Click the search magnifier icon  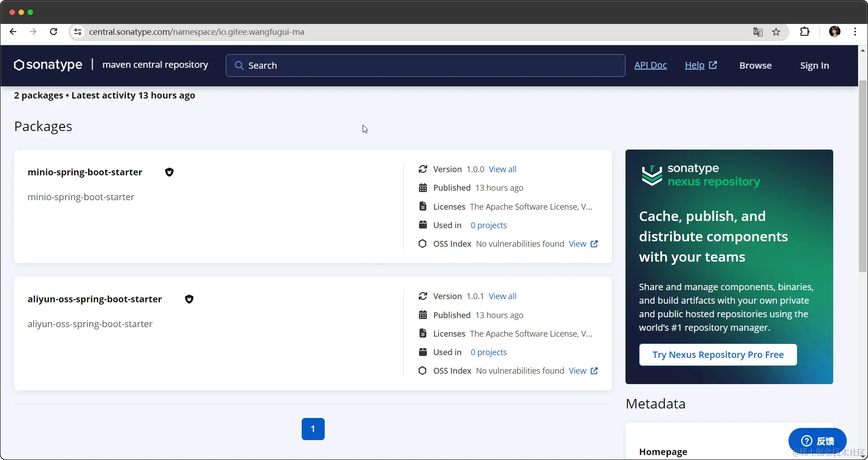click(239, 66)
